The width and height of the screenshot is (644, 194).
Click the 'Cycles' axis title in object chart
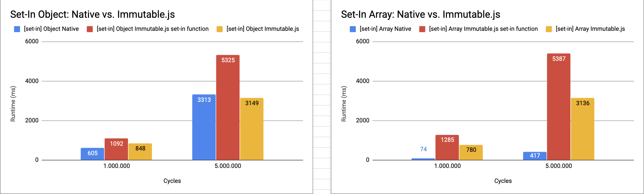[172, 181]
